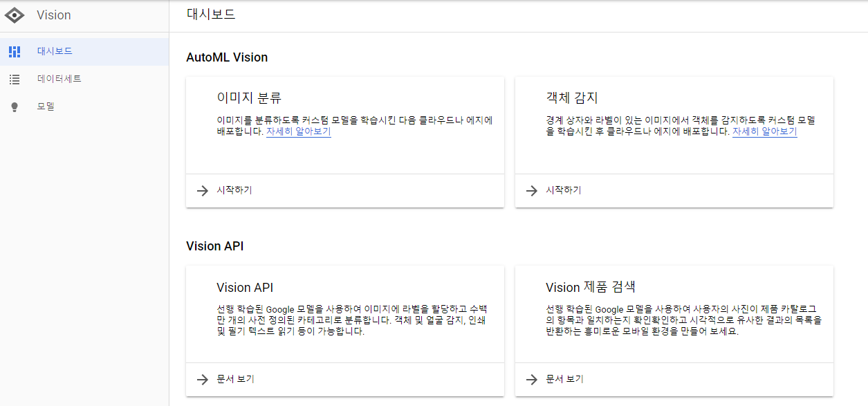Open 문서 보기 for Vision 제품 검색

[564, 379]
